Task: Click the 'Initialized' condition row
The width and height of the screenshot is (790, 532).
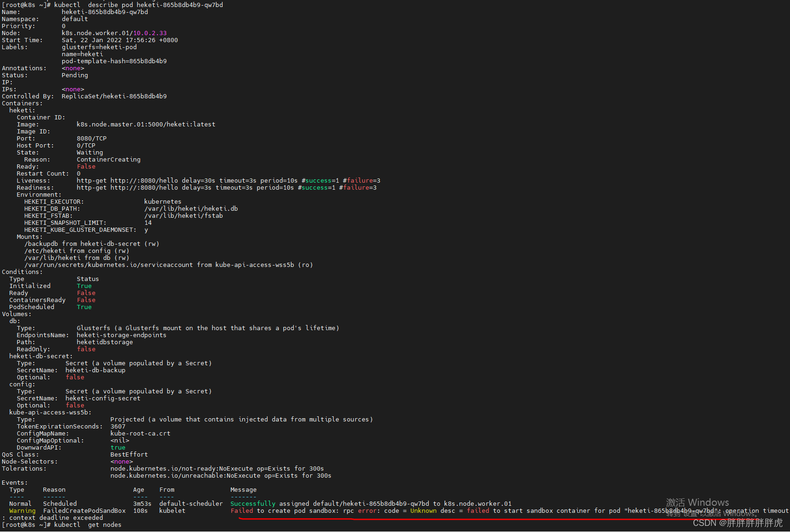Action: coord(51,286)
